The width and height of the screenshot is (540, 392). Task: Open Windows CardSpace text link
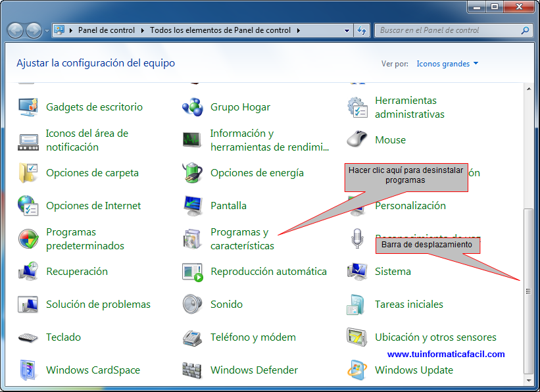[x=93, y=370]
